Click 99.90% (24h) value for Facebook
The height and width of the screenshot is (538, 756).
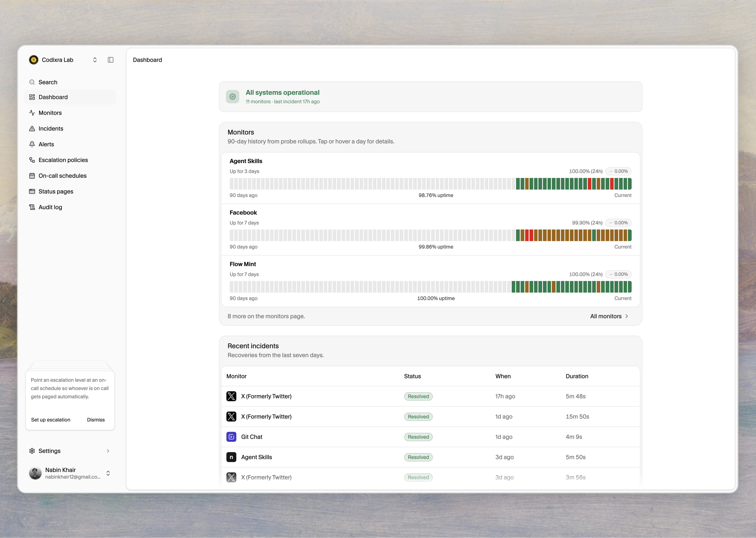pos(587,223)
